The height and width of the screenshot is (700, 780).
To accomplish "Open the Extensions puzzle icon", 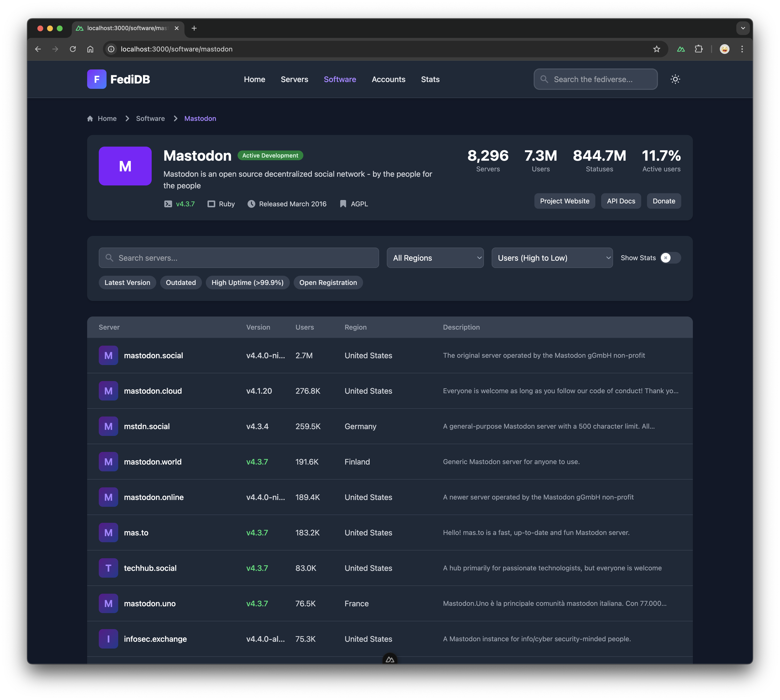I will 699,49.
